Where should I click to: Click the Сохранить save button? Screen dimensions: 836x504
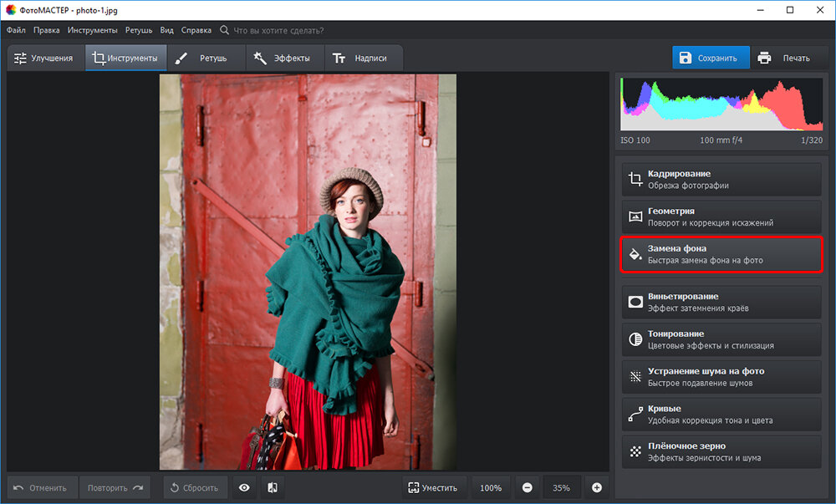click(x=711, y=58)
